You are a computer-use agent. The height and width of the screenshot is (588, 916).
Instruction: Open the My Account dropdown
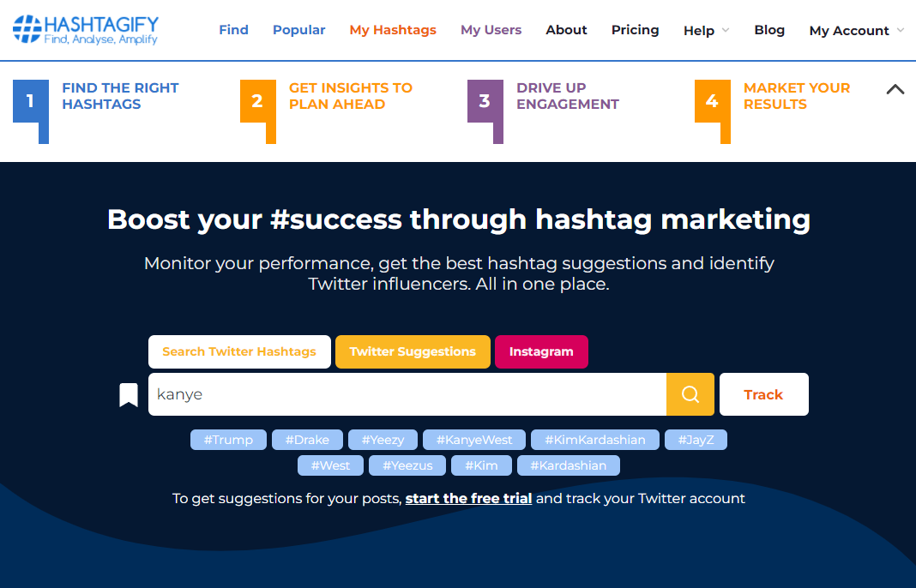pos(857,30)
